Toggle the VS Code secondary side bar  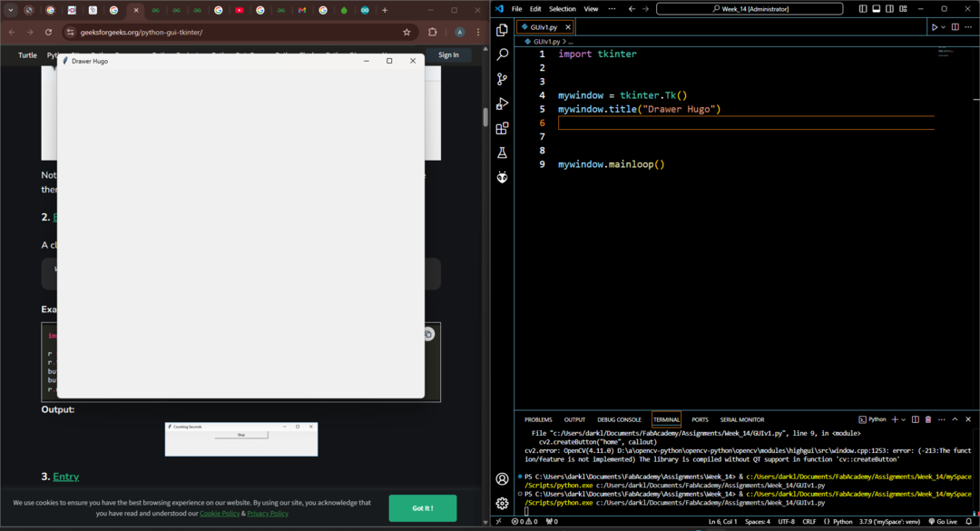coord(889,9)
